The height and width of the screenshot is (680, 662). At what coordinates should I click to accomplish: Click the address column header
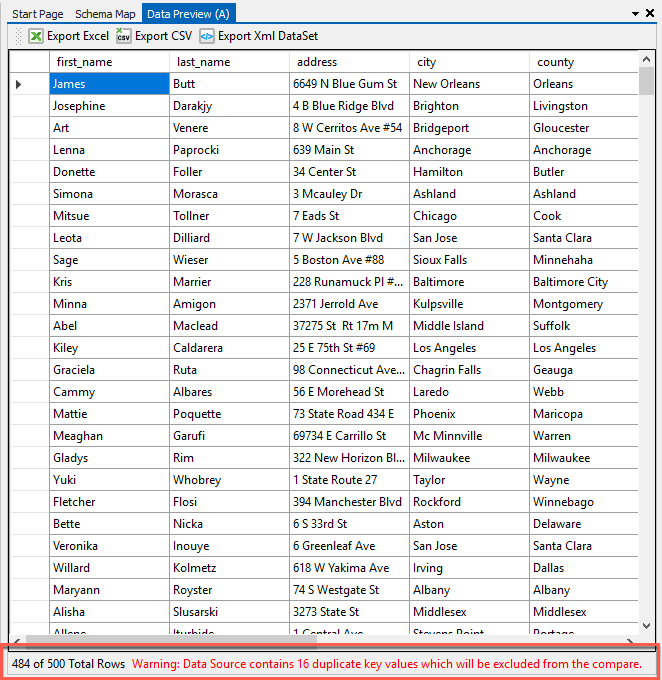(x=350, y=62)
